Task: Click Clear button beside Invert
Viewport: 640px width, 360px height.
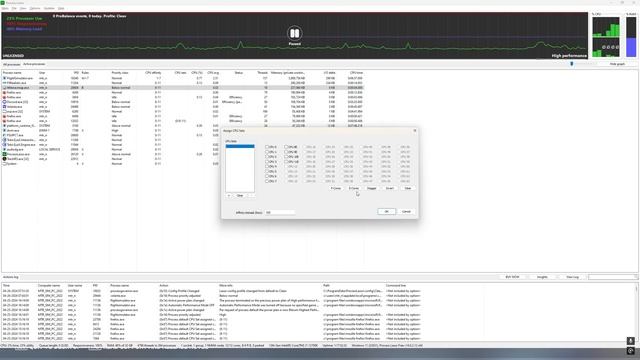Action: pos(407,188)
